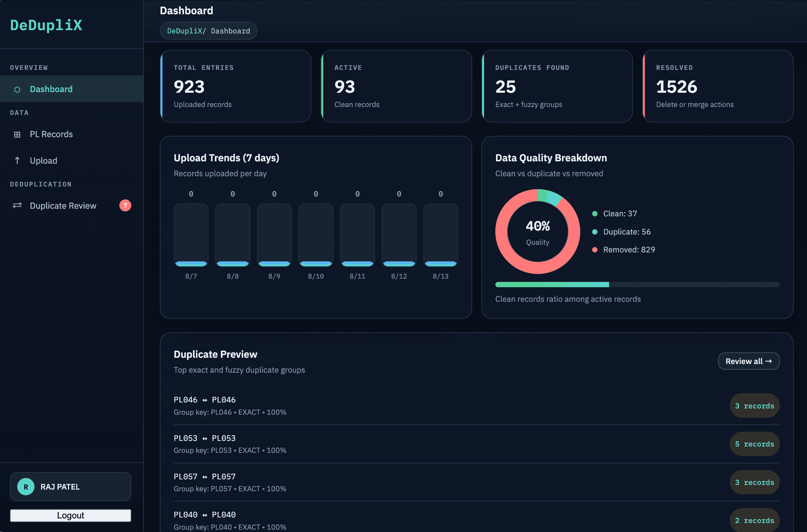Image resolution: width=807 pixels, height=532 pixels.
Task: Click the Removed legend red dot
Action: click(594, 250)
